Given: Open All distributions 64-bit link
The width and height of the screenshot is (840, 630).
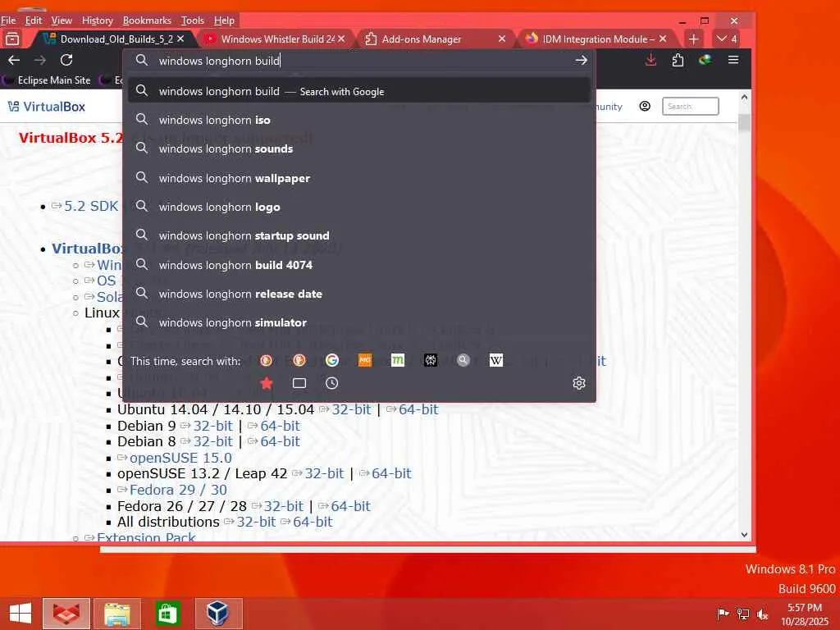Looking at the screenshot, I should coord(313,522).
